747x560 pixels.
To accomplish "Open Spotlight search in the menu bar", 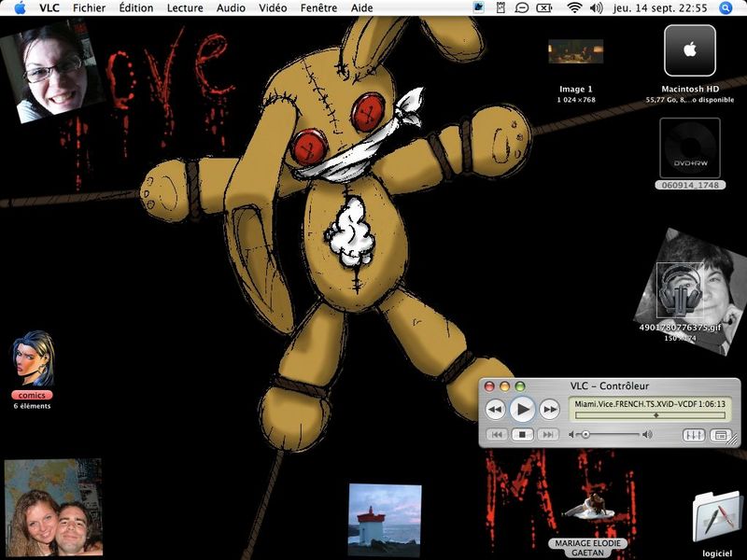I will (726, 7).
